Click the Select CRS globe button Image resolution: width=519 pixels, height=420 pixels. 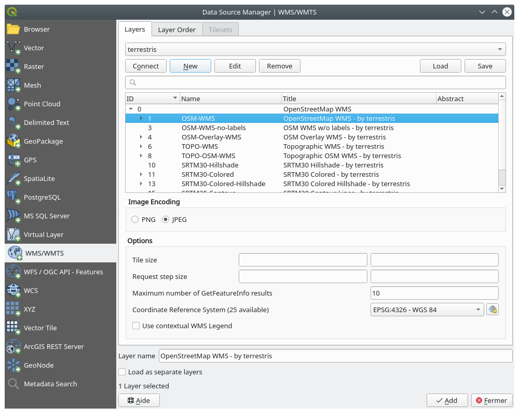492,310
